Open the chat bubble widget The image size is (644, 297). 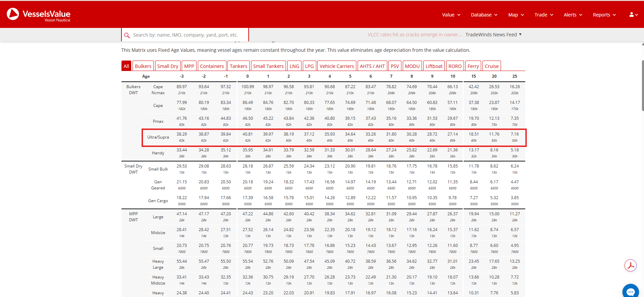631,291
